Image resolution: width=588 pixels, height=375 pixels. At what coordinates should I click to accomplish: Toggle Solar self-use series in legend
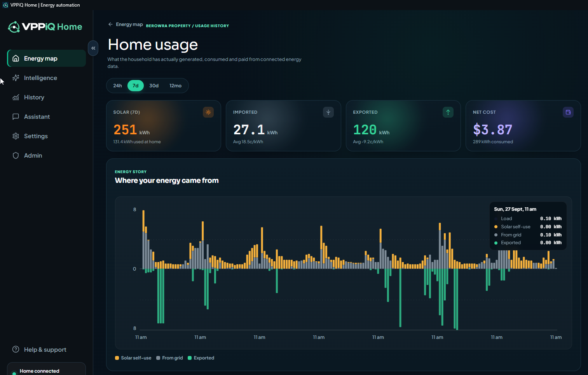tap(133, 358)
